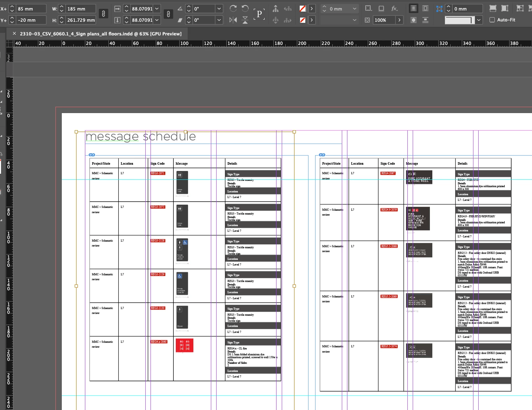Flip selection vertically
532x410 pixels.
pyautogui.click(x=245, y=20)
